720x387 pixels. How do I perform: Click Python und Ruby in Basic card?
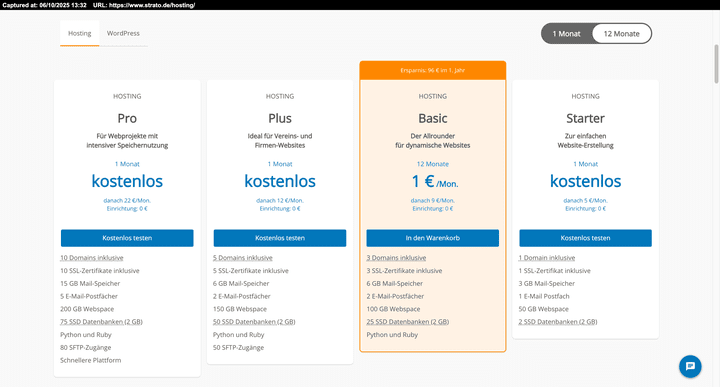(392, 335)
